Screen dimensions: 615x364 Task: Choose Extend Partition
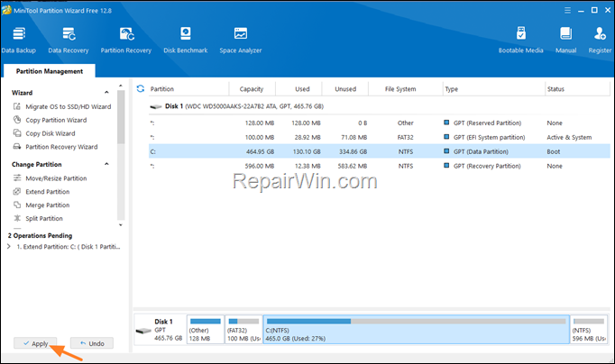click(x=41, y=192)
